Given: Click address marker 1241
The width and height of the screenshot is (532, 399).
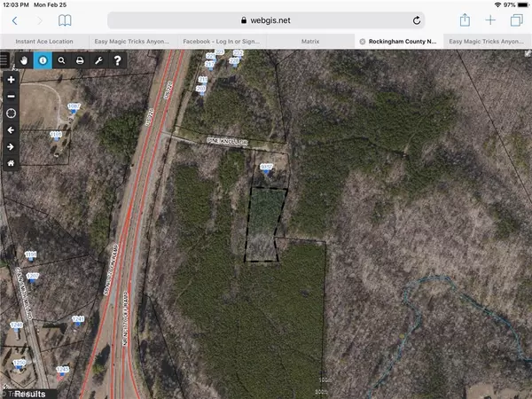Looking at the screenshot, I should pyautogui.click(x=78, y=321).
